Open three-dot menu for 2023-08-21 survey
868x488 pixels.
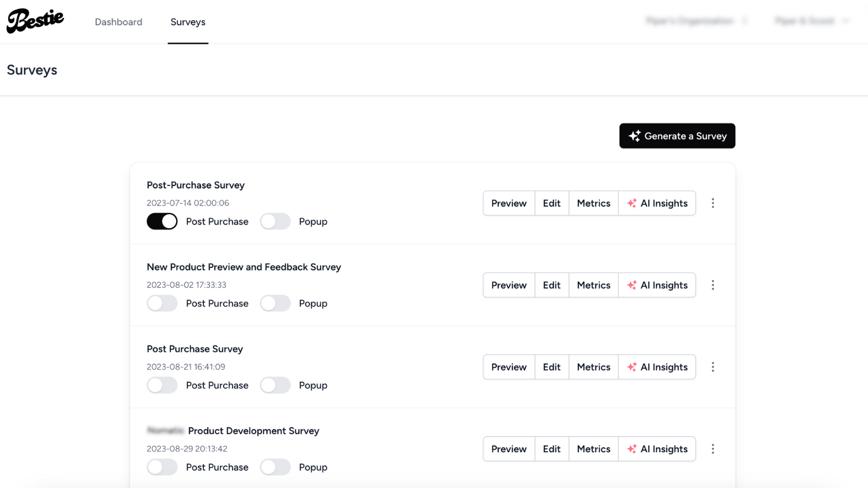(713, 367)
